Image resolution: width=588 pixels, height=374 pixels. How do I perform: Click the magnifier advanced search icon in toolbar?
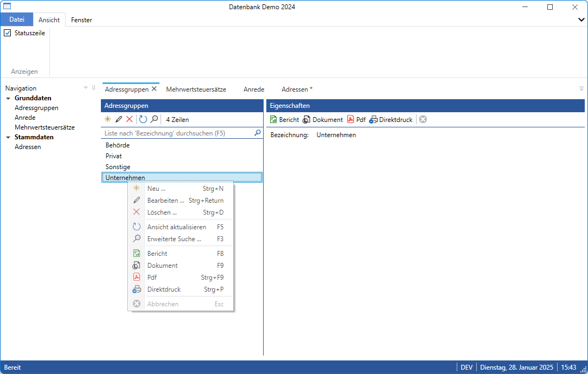tap(154, 119)
